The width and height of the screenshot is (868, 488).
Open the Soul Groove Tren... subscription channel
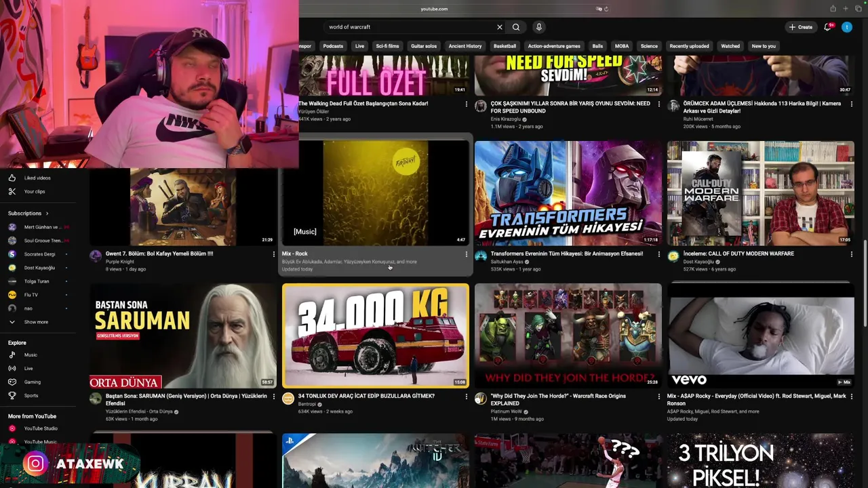pyautogui.click(x=43, y=241)
